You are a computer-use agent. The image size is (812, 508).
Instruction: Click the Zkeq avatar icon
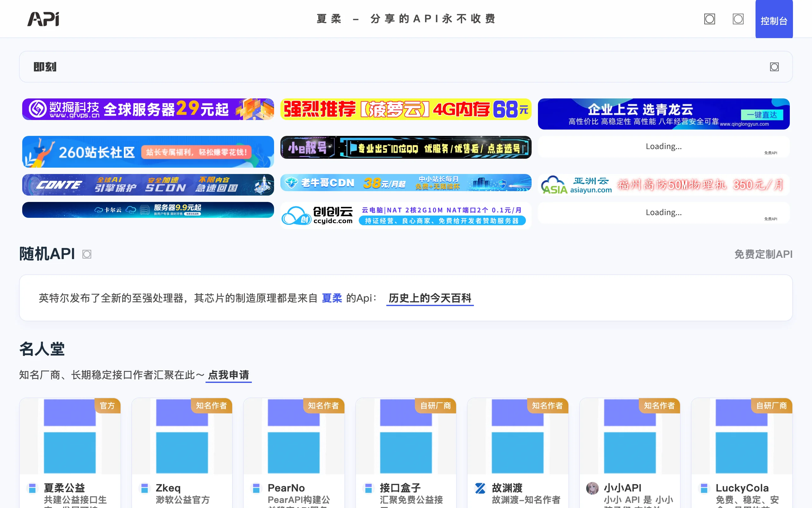pos(144,488)
